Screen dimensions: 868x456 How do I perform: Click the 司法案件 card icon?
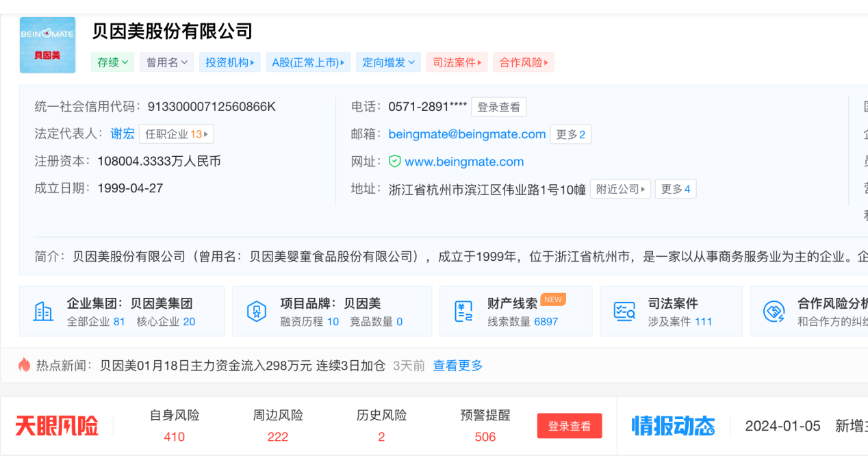pyautogui.click(x=624, y=312)
